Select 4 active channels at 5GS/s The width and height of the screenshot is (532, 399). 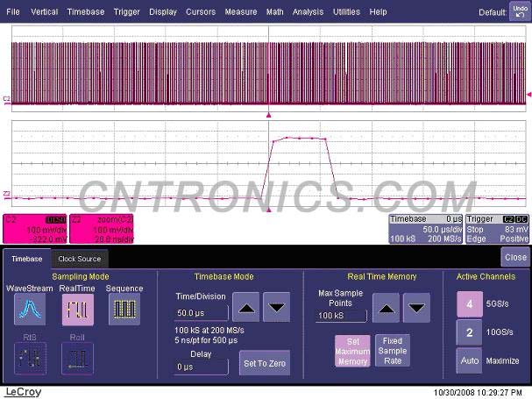[468, 305]
